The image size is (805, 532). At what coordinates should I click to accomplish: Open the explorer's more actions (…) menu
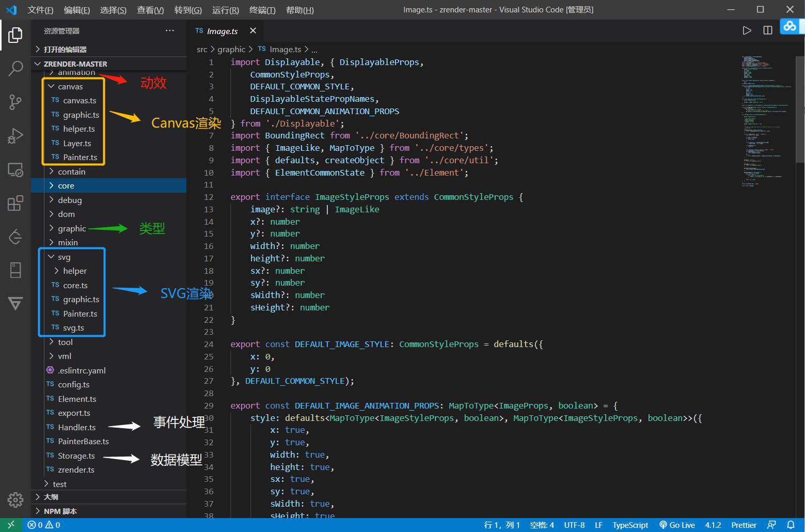click(x=170, y=30)
